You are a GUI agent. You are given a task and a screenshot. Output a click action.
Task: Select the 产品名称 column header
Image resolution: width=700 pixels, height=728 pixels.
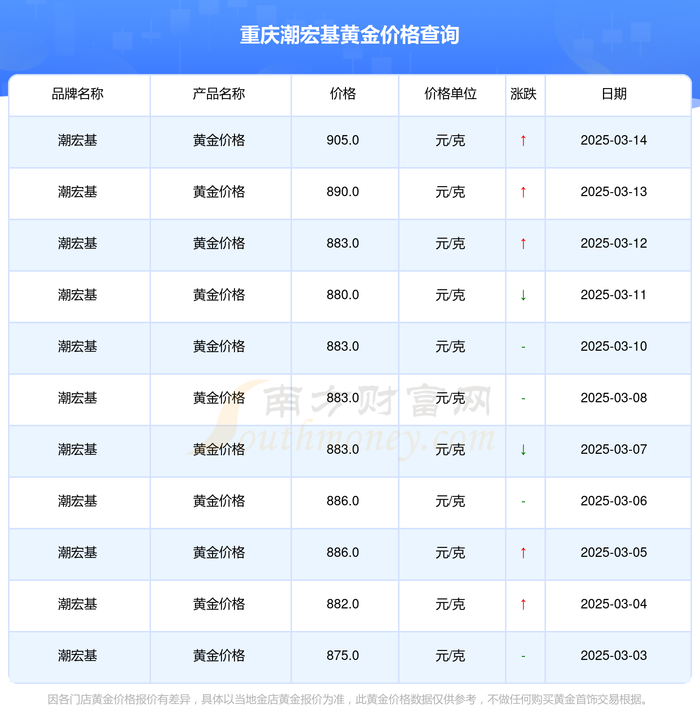pos(219,94)
